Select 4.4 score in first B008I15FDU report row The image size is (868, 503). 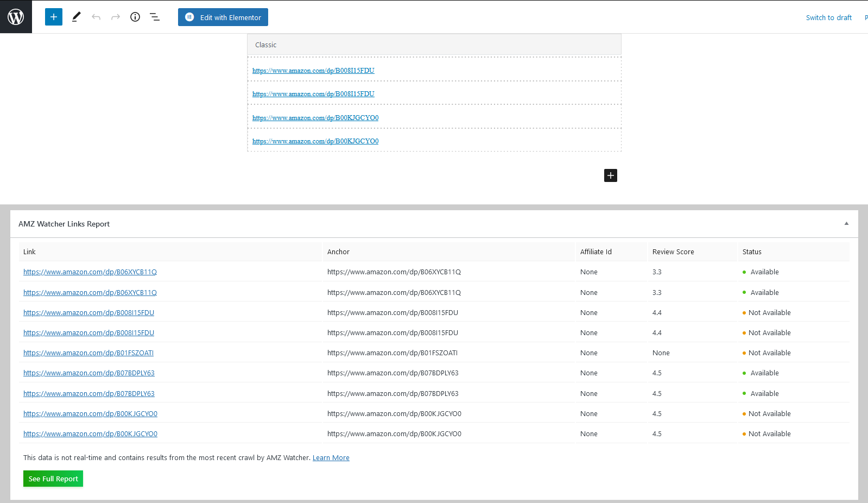pos(657,313)
